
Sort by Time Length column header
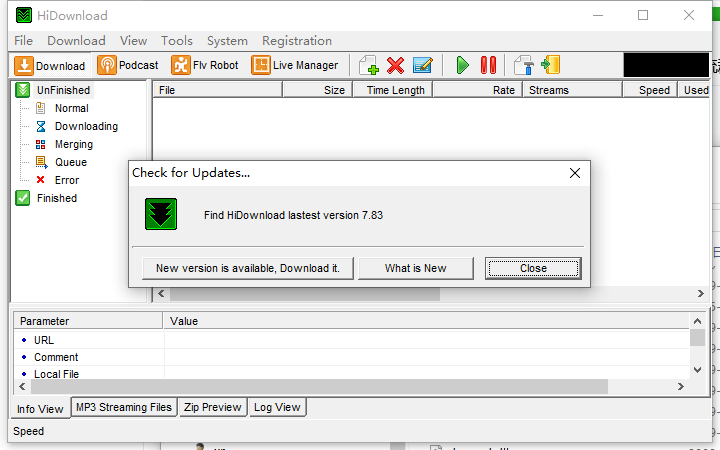(x=392, y=90)
